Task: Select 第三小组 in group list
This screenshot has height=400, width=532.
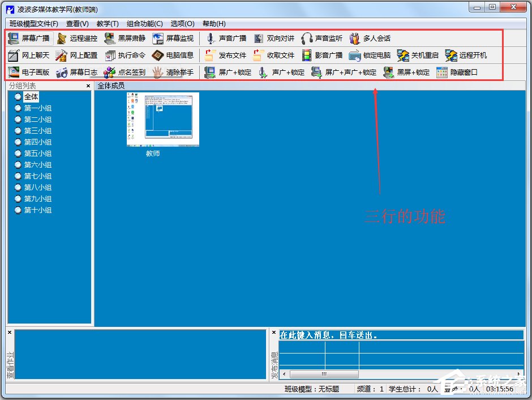Action: 18,131
